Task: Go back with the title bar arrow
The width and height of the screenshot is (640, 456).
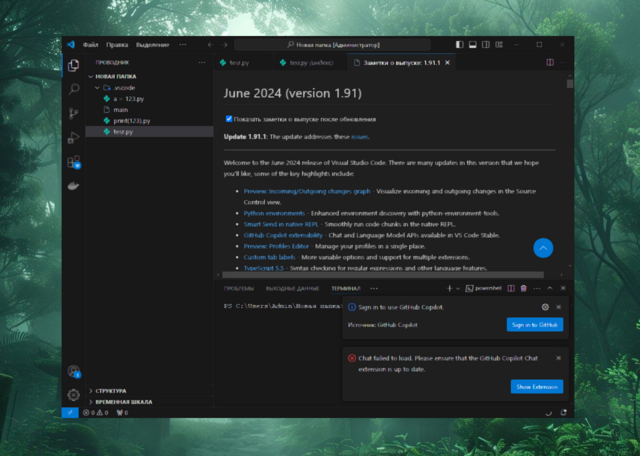Action: (x=211, y=44)
